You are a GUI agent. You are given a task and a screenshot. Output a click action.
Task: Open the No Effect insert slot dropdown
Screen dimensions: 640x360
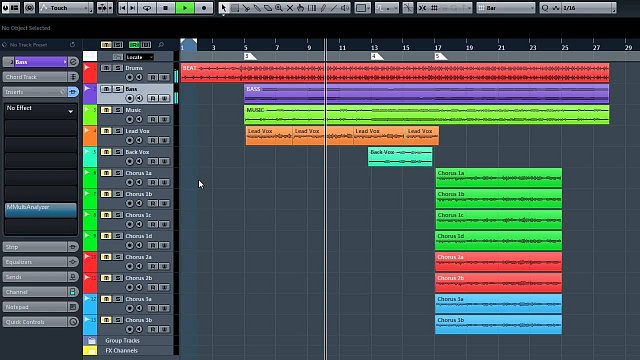[x=40, y=111]
